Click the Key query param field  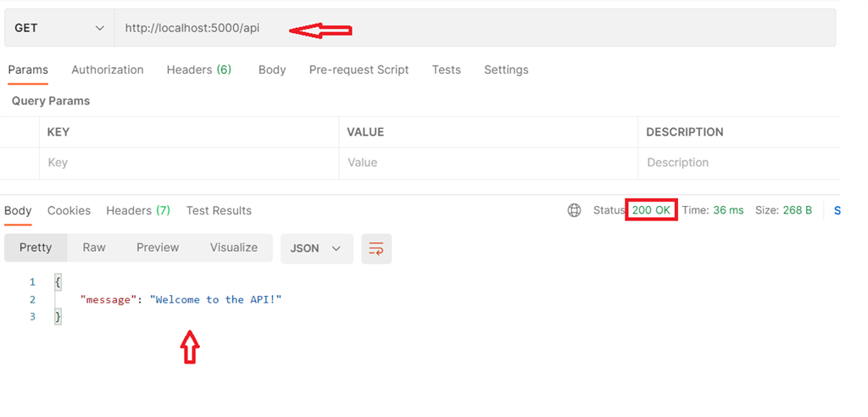[x=189, y=163]
